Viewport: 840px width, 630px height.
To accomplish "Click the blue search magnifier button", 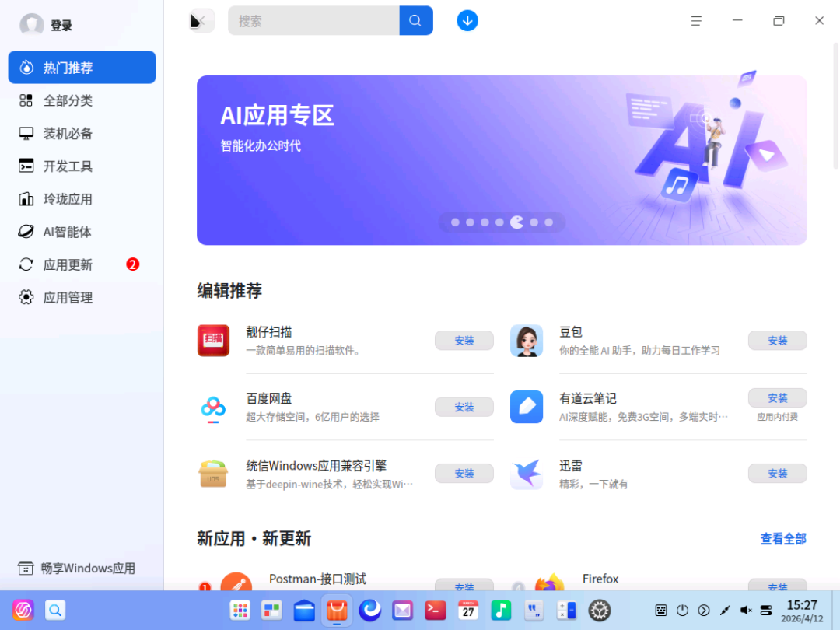I will pyautogui.click(x=415, y=21).
